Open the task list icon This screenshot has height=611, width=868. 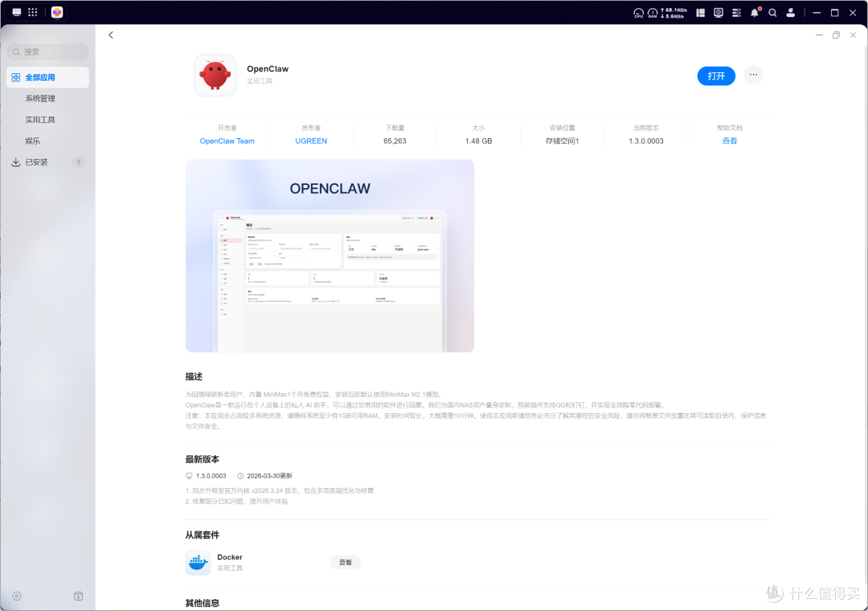click(x=736, y=13)
